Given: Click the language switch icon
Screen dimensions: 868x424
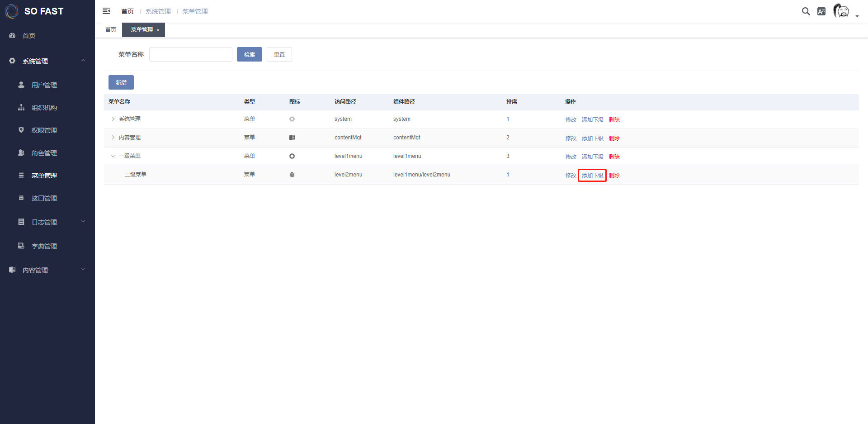Looking at the screenshot, I should tap(821, 11).
